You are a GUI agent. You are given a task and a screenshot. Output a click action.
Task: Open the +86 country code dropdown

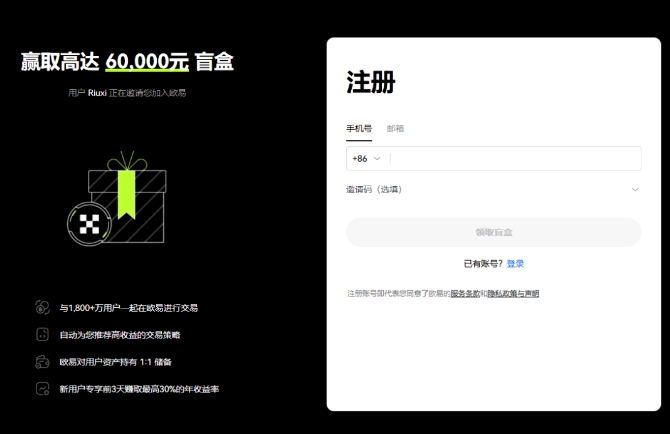366,158
